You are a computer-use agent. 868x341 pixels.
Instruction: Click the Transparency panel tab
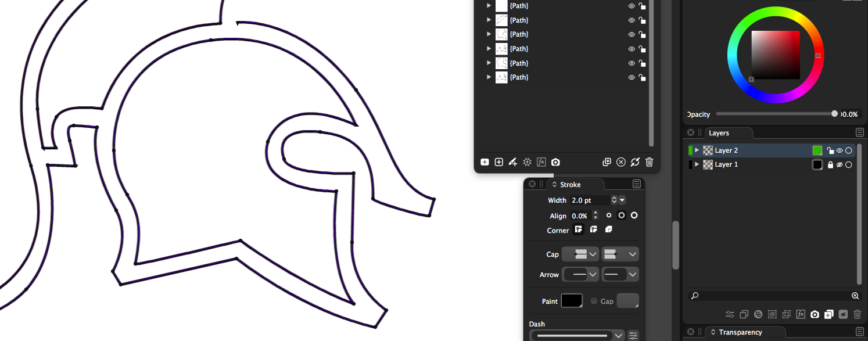(x=741, y=332)
